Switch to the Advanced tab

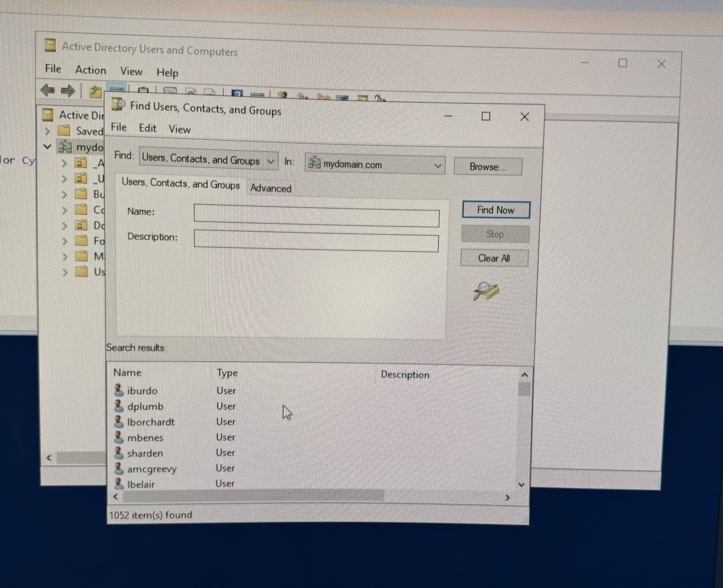coord(271,188)
